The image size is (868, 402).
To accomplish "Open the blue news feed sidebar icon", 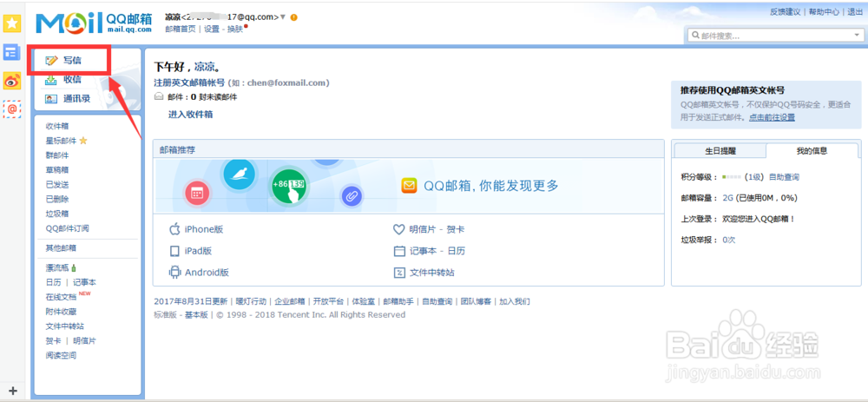I will click(12, 52).
